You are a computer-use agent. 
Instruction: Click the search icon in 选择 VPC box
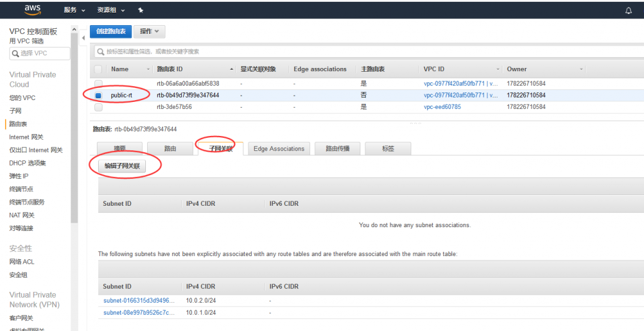(15, 53)
